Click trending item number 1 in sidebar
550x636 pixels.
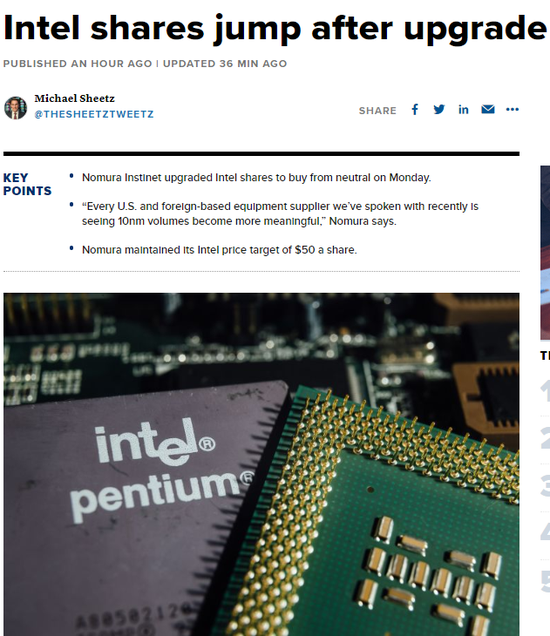click(x=545, y=391)
